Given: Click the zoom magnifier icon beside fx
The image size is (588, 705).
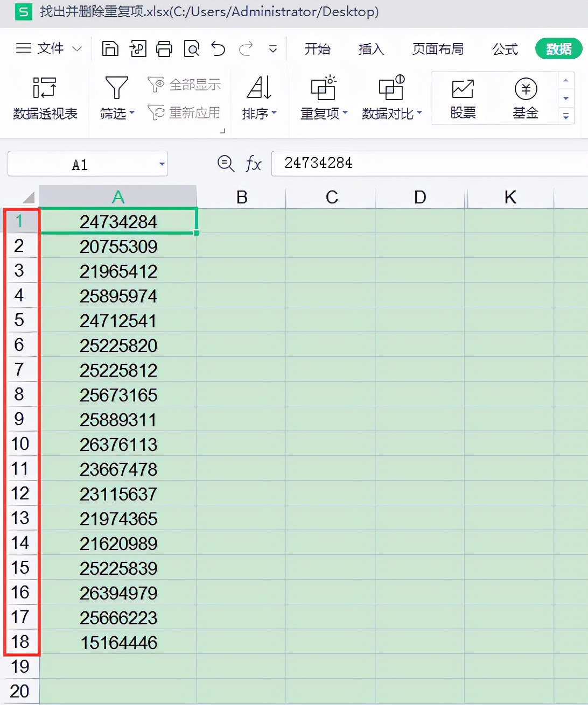Looking at the screenshot, I should click(x=226, y=163).
